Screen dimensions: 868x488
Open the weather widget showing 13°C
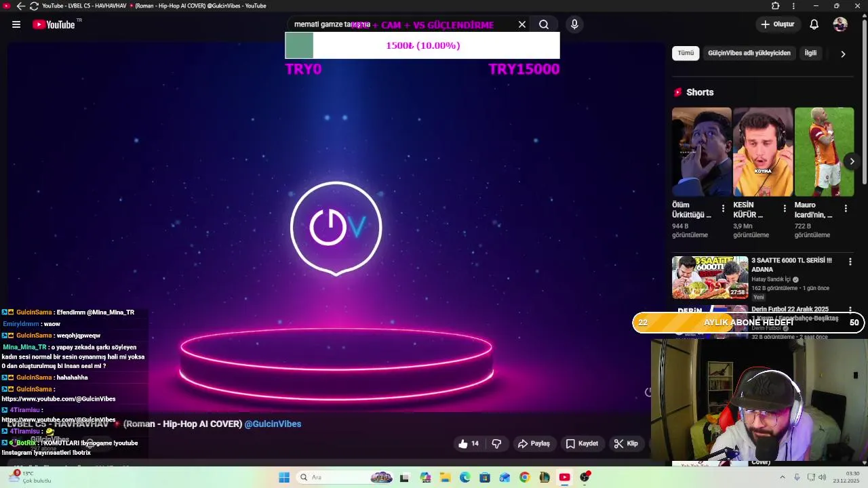30,477
